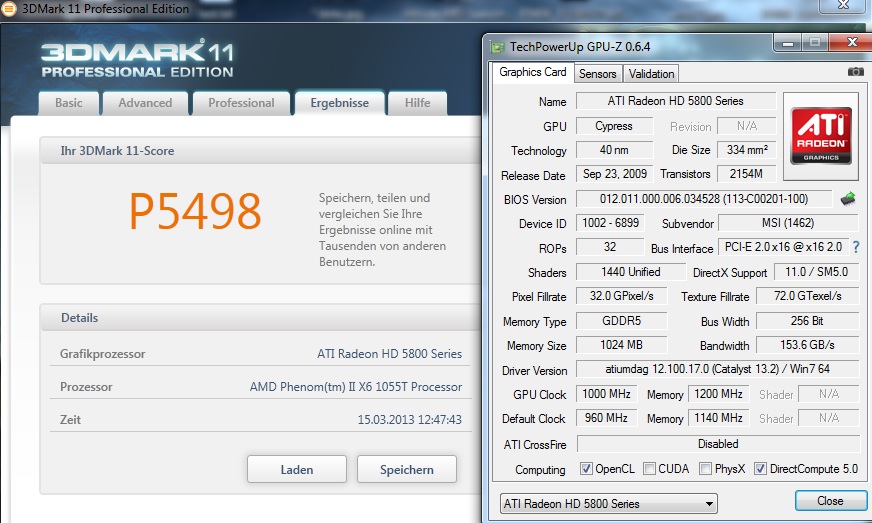Screen dimensions: 872x523
Task: Click the Zeit value 15.03.2013 12:47:43
Action: click(x=409, y=420)
